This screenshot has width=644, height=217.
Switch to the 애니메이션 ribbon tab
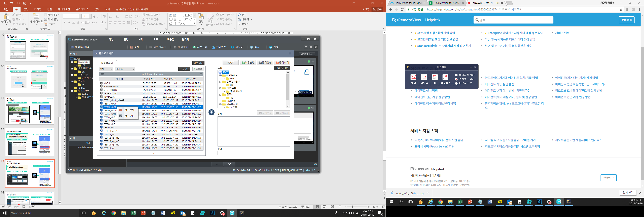point(64,9)
